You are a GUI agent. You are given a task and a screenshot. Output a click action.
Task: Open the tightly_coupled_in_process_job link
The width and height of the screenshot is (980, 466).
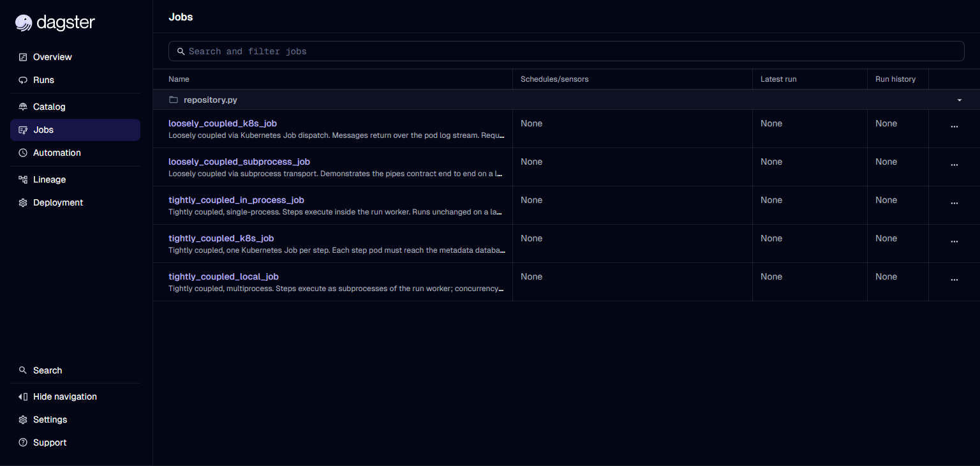(236, 200)
